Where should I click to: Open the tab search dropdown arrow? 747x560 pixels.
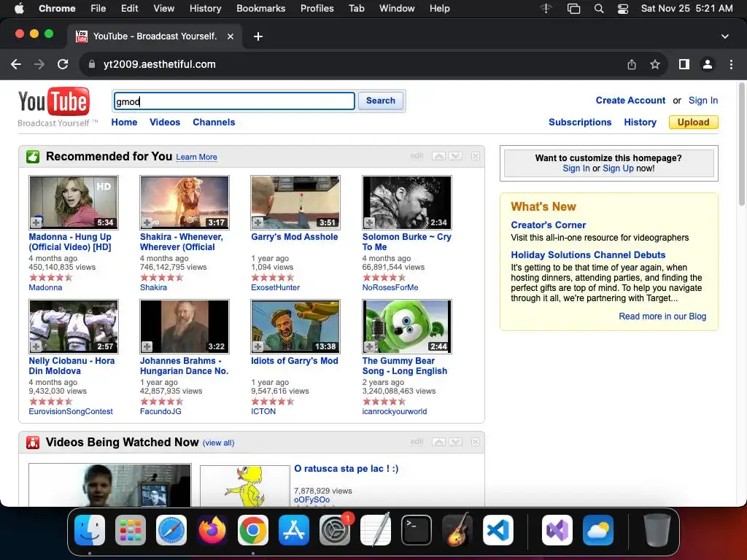tap(724, 36)
